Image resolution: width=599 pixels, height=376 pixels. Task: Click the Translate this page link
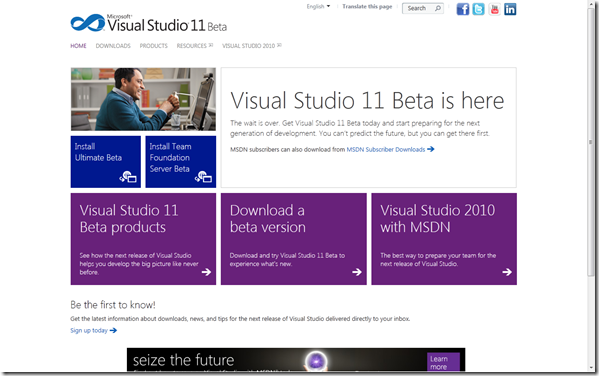(367, 6)
